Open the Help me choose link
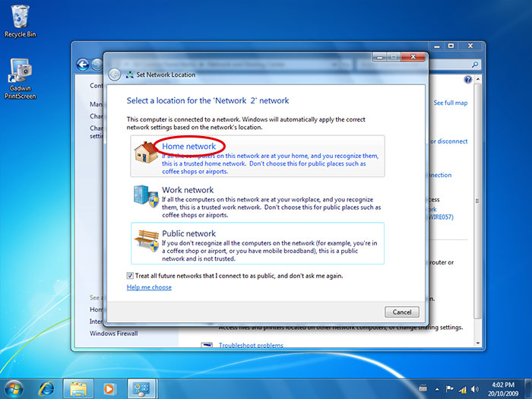532x399 pixels. click(149, 287)
